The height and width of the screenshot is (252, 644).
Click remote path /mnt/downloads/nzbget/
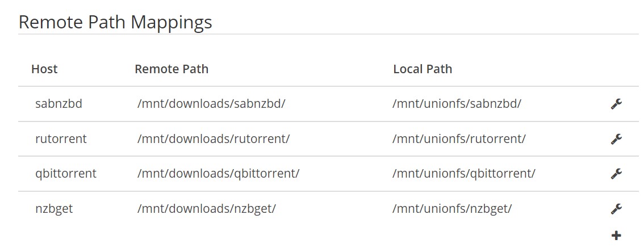[207, 209]
